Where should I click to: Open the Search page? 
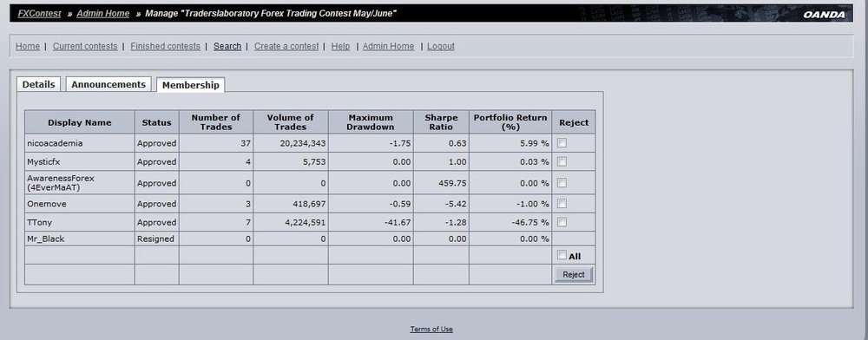[227, 47]
